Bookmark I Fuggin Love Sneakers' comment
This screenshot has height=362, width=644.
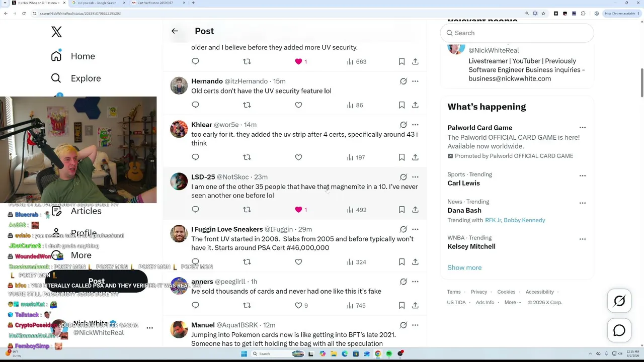[401, 262]
